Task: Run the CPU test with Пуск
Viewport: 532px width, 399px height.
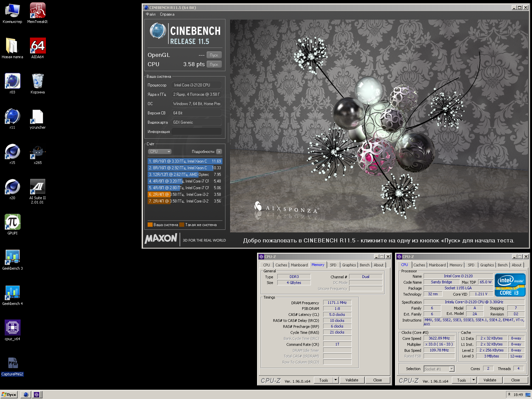Action: [214, 65]
